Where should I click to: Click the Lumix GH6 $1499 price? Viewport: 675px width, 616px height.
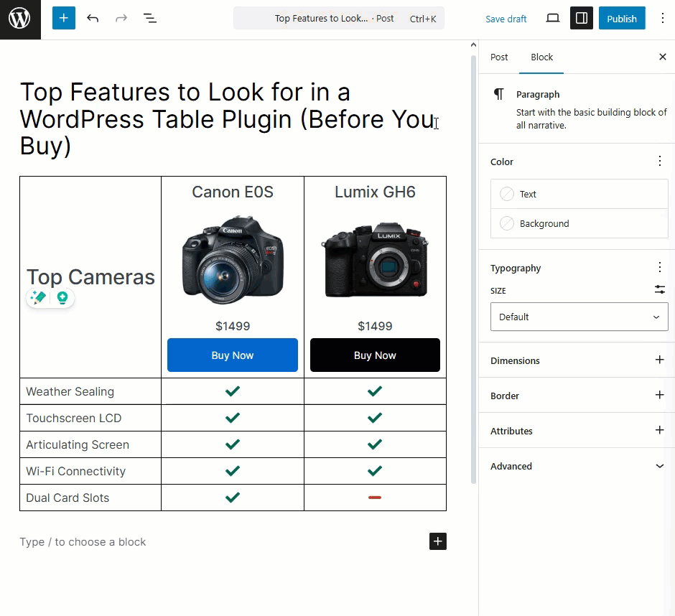[x=375, y=326]
